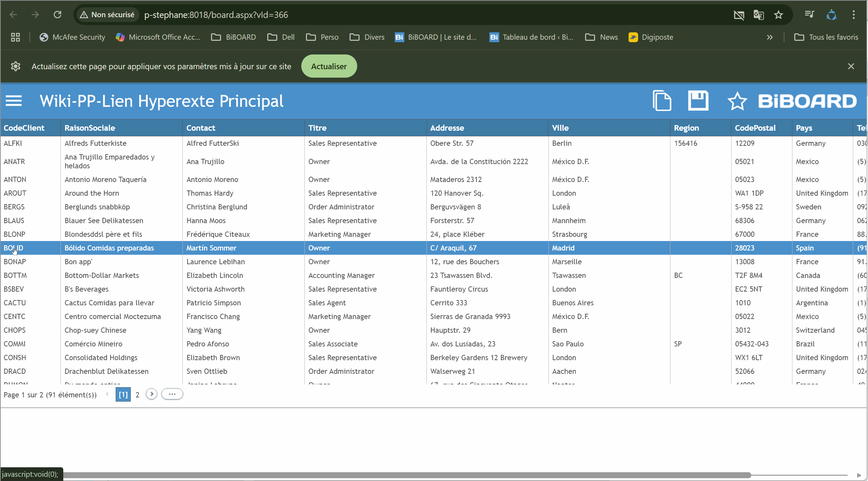This screenshot has height=481, width=868.
Task: Open the hamburger navigation menu
Action: tap(14, 101)
